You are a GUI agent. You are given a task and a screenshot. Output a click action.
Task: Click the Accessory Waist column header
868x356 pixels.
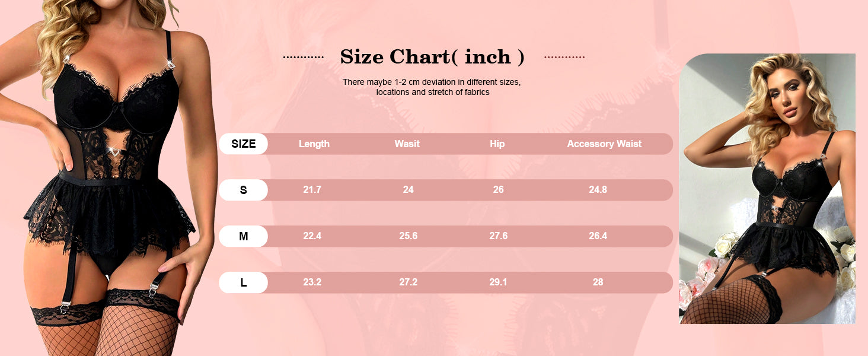point(604,144)
